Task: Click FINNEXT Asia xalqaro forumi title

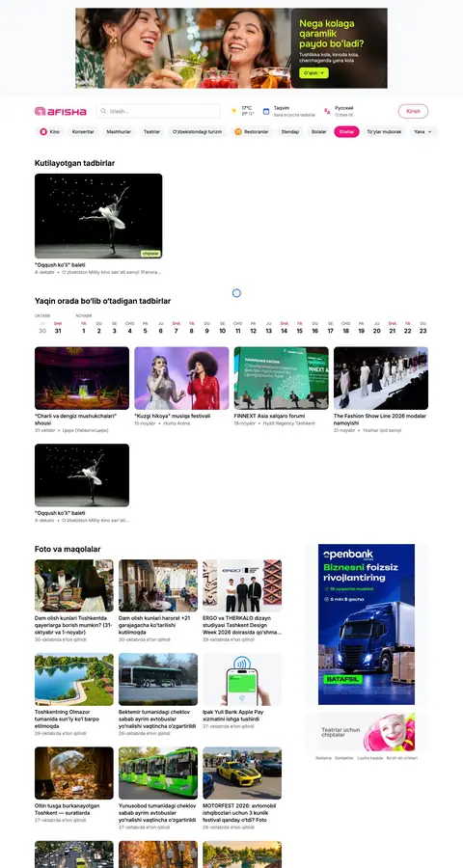Action: tap(270, 416)
